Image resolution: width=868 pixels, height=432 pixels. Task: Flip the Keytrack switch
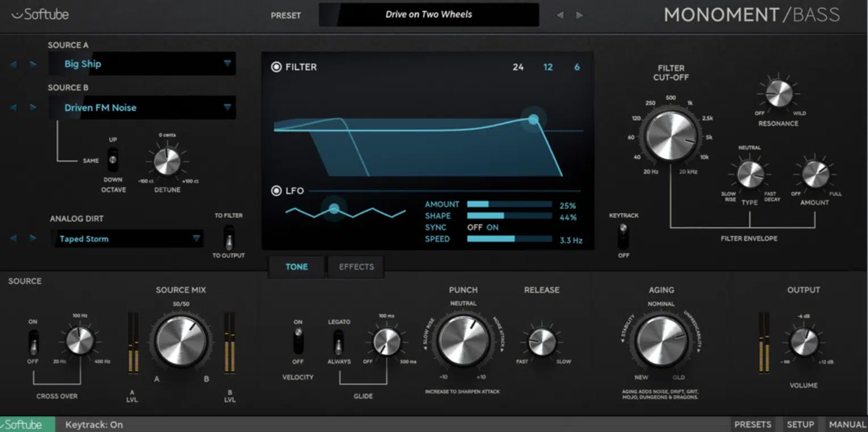tap(623, 236)
